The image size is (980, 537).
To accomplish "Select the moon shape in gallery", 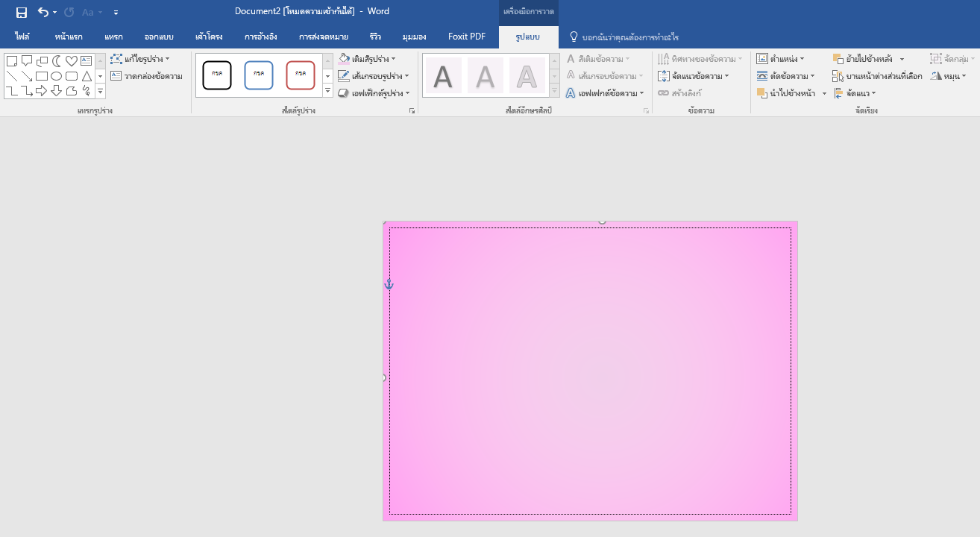I will (57, 61).
